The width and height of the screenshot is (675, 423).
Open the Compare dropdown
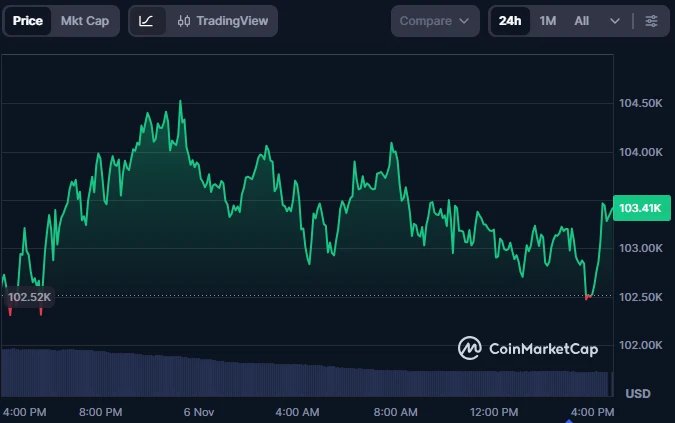point(434,21)
